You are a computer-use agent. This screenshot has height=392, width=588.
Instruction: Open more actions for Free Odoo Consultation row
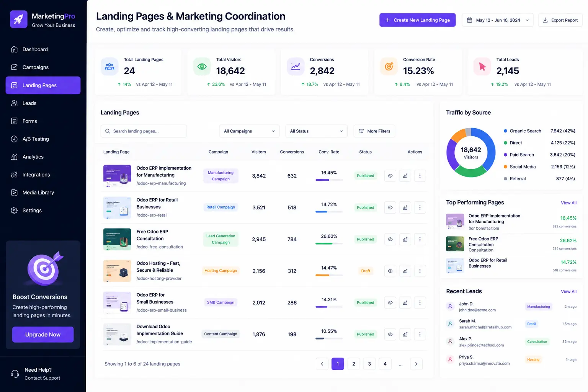[x=420, y=239]
